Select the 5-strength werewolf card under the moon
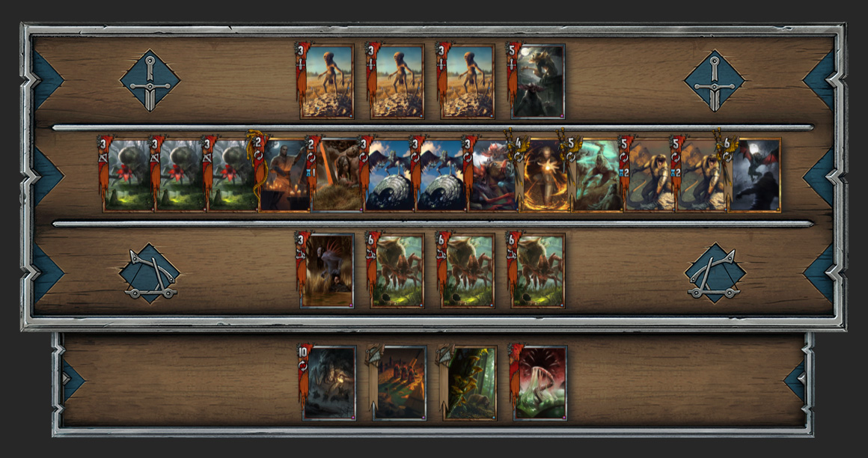Viewport: 868px width, 458px height. 537,81
